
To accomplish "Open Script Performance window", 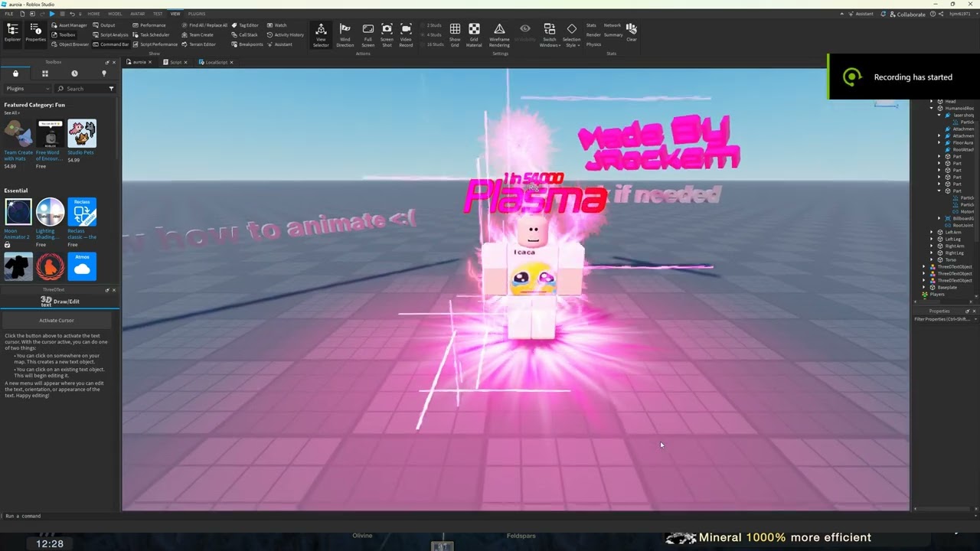I will (155, 44).
